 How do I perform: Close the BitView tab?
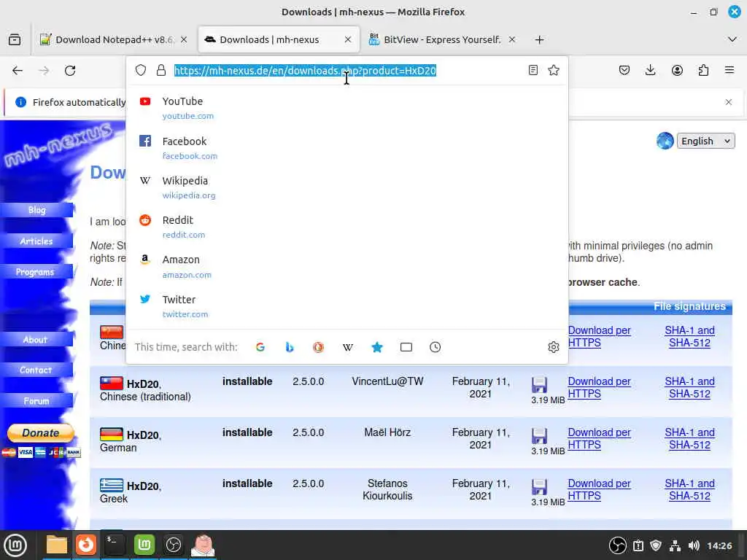coord(512,39)
